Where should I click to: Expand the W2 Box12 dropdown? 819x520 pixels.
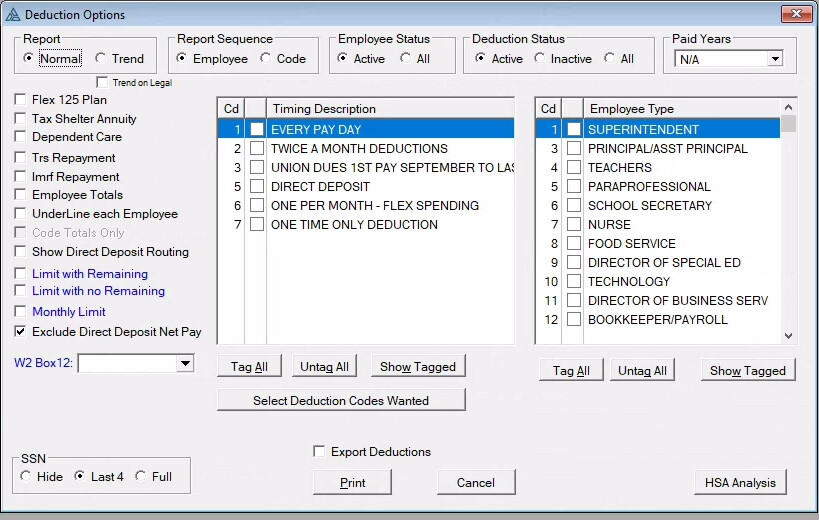(184, 364)
